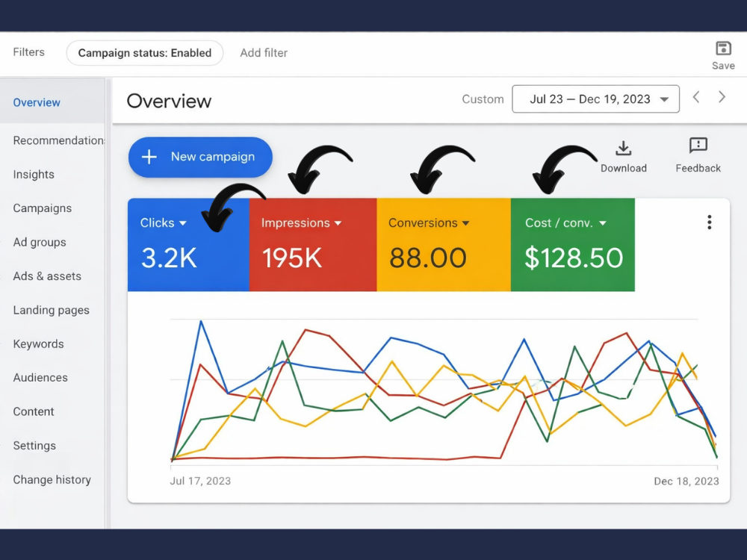The image size is (747, 560).
Task: Open the date range dropdown Jul 23 – Dec 19, 2023
Action: 595,99
